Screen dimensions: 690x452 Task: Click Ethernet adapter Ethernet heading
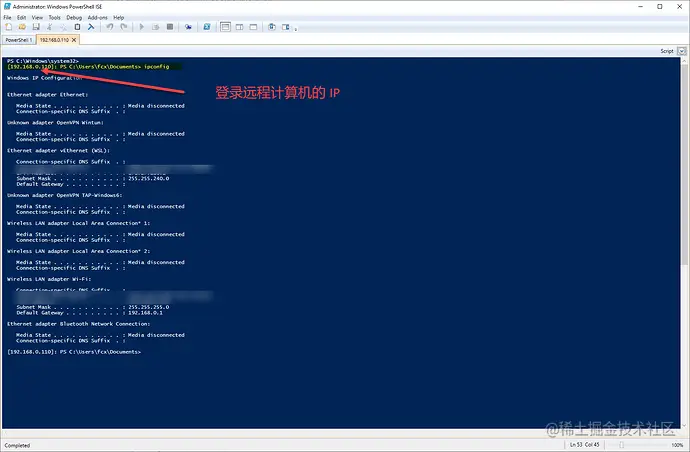coord(48,95)
